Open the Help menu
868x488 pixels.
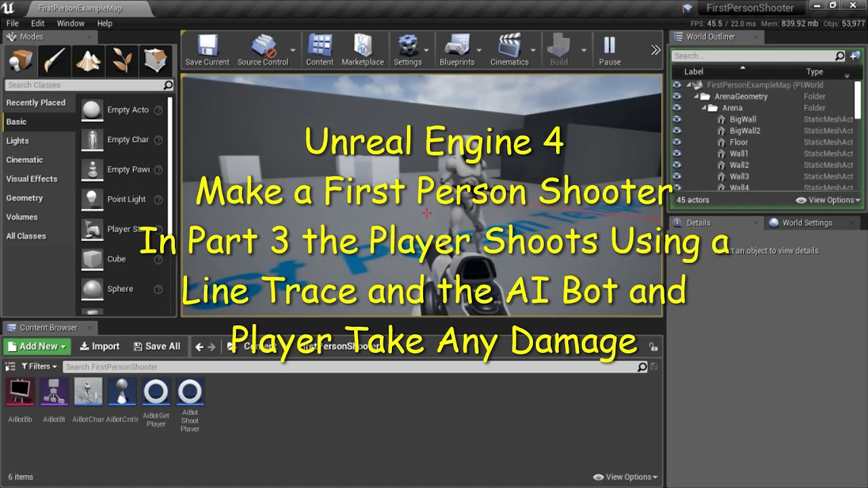[104, 23]
